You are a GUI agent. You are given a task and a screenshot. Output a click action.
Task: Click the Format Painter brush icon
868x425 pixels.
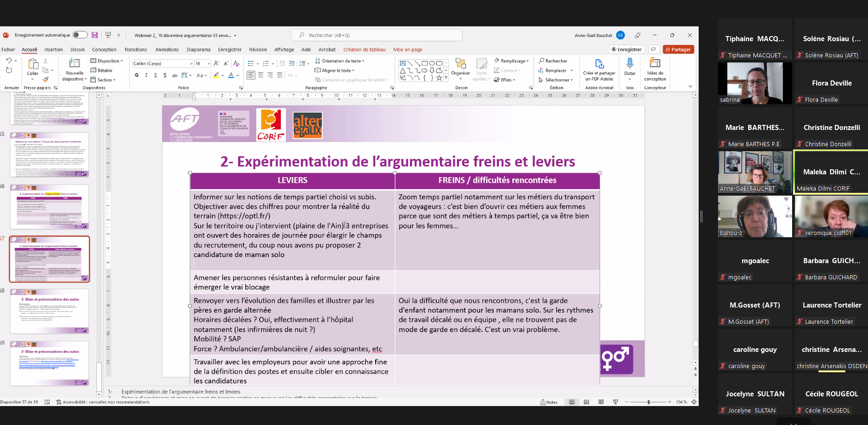(45, 80)
